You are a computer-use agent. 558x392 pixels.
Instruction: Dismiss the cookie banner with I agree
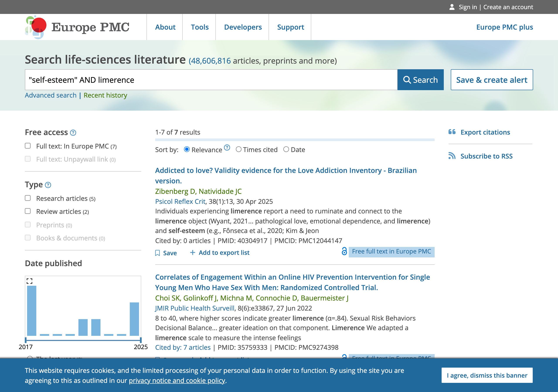[487, 375]
